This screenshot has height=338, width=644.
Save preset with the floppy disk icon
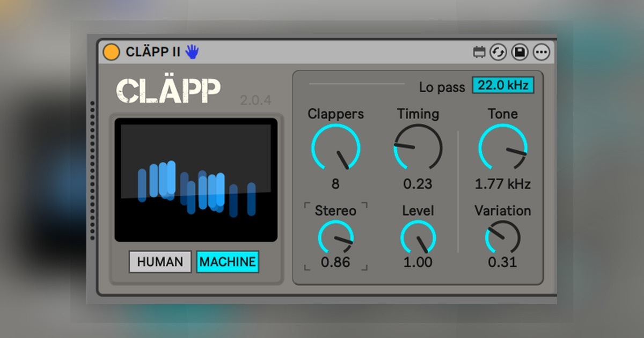point(519,52)
